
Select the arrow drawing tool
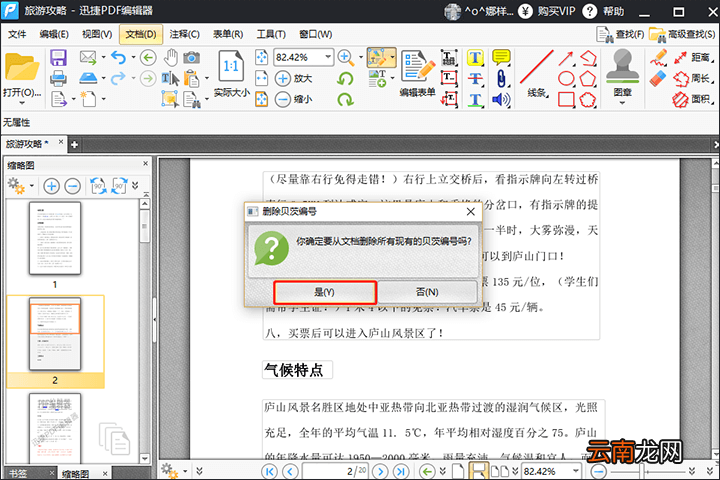[566, 58]
